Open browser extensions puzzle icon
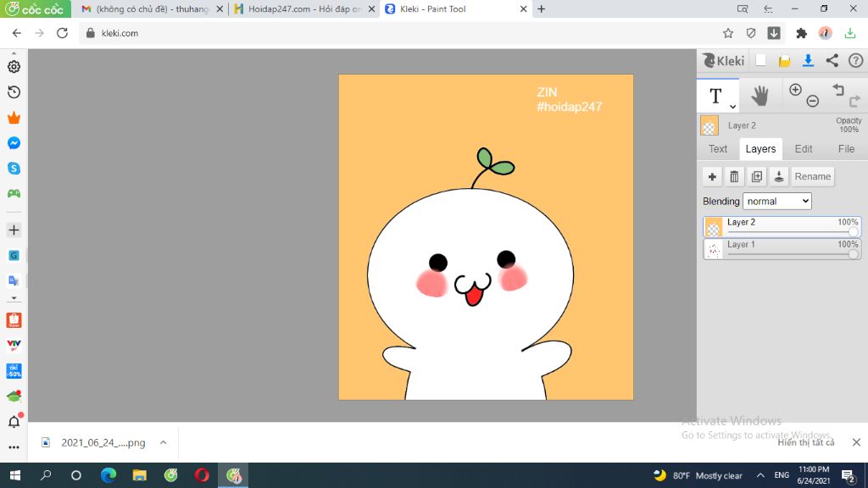The image size is (868, 488). click(x=801, y=33)
